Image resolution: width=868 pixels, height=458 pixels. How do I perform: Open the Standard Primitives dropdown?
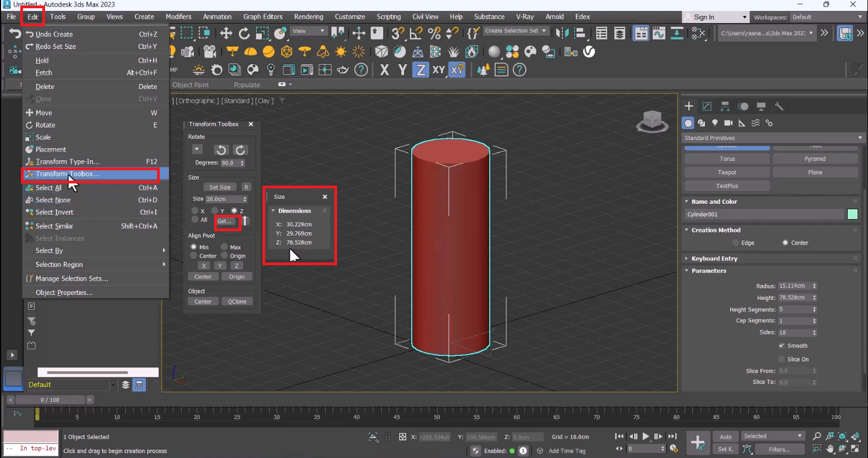(x=772, y=138)
